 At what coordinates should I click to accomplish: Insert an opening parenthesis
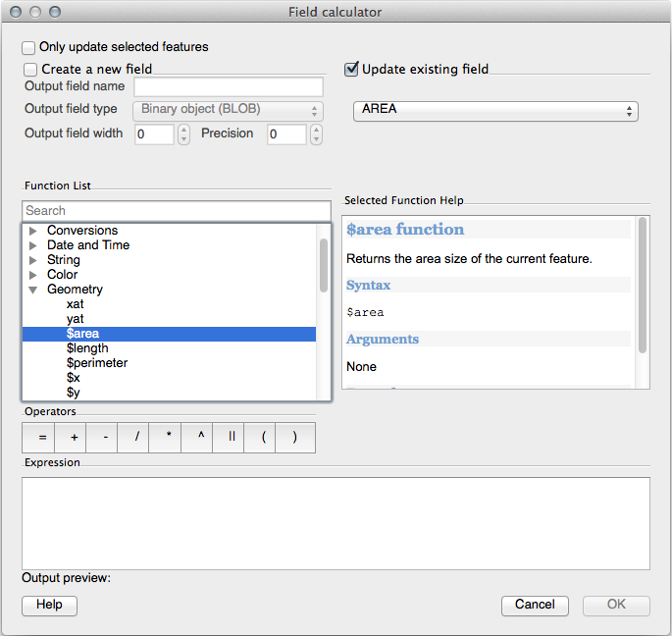tap(264, 438)
